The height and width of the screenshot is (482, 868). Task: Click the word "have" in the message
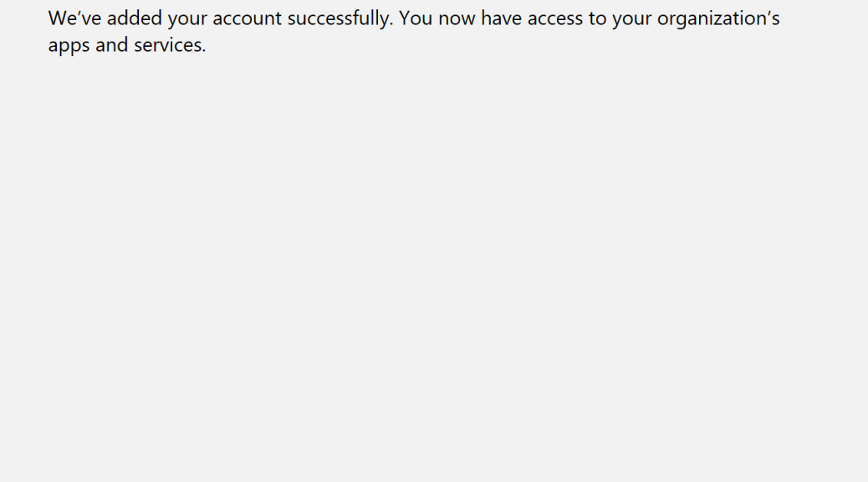[x=502, y=18]
